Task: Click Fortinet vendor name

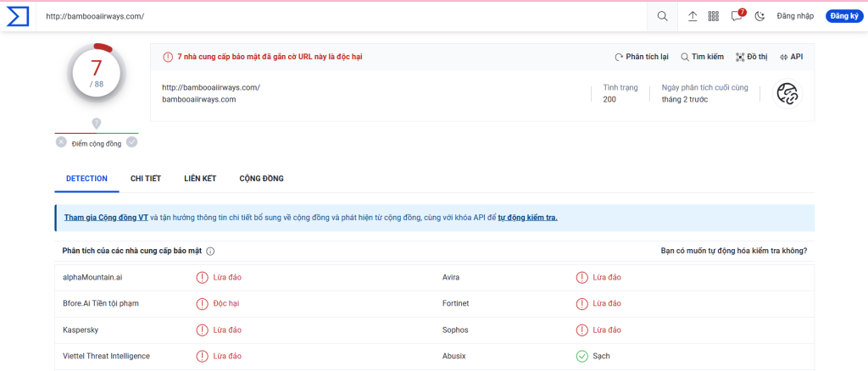Action: (456, 303)
